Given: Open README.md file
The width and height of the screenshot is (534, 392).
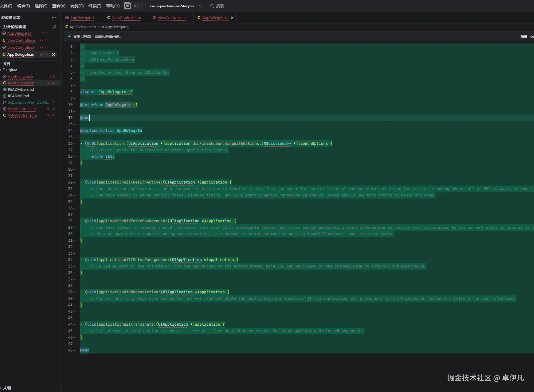Looking at the screenshot, I should [x=18, y=96].
